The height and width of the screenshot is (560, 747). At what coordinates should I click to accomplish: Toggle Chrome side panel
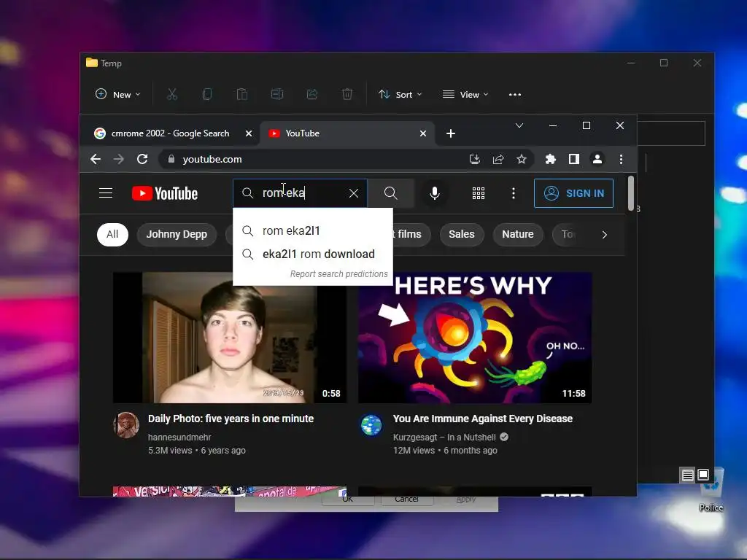(x=574, y=159)
